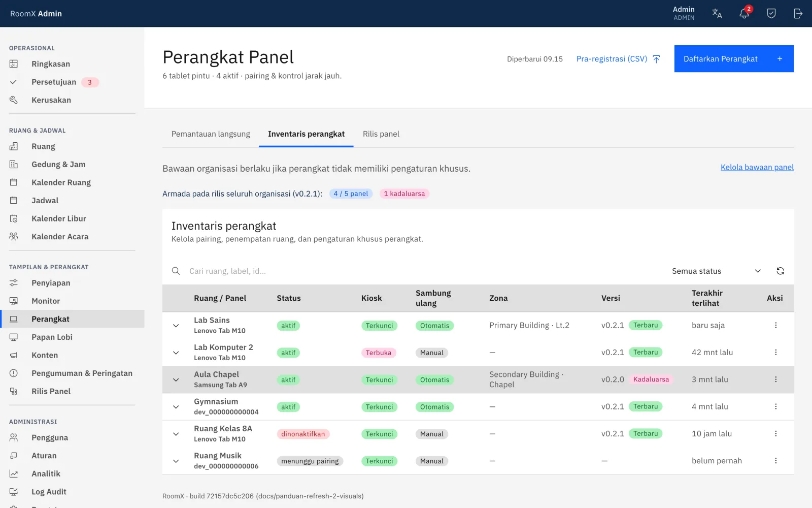Open actions menu for Ruang Kelas 8A
The width and height of the screenshot is (812, 508).
pyautogui.click(x=776, y=434)
